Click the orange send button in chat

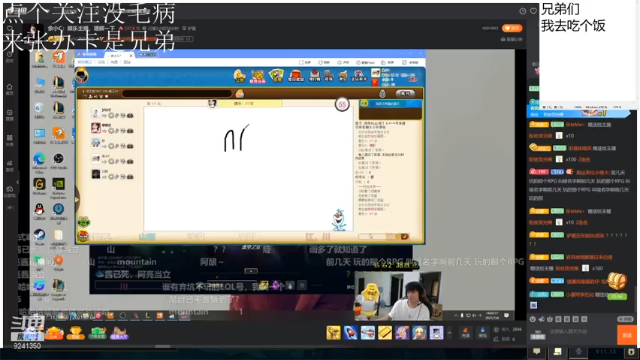click(627, 335)
